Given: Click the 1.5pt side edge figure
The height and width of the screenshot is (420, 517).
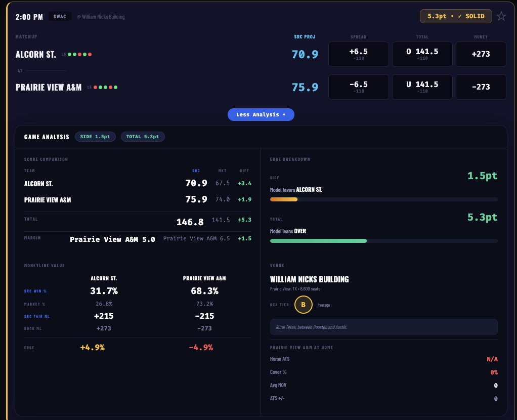Looking at the screenshot, I should click(483, 176).
